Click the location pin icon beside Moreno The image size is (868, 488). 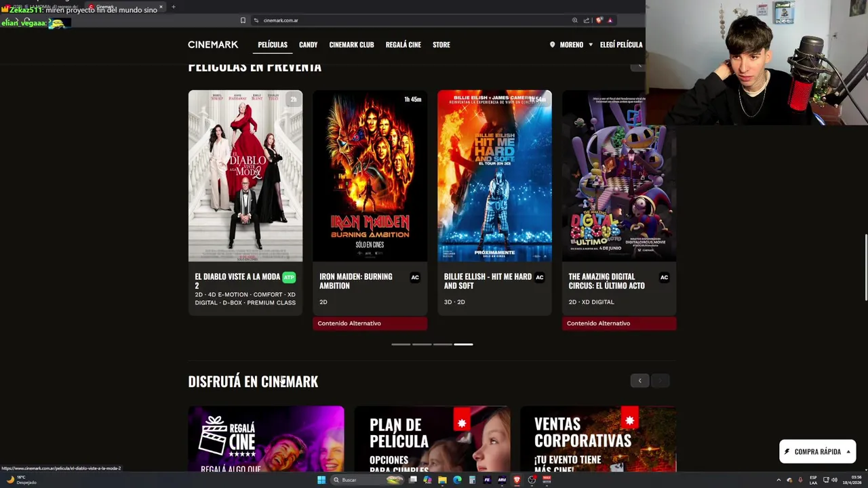(552, 45)
